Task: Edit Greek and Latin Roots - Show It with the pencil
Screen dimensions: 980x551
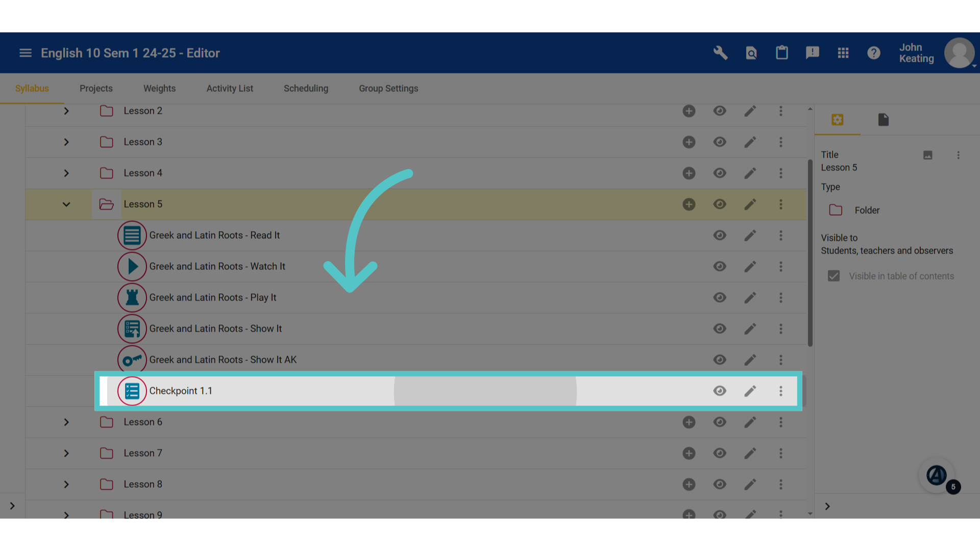Action: click(750, 329)
